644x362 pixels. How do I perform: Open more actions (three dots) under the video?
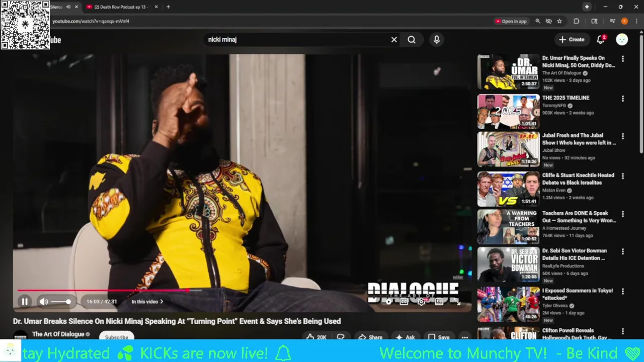pos(465,337)
